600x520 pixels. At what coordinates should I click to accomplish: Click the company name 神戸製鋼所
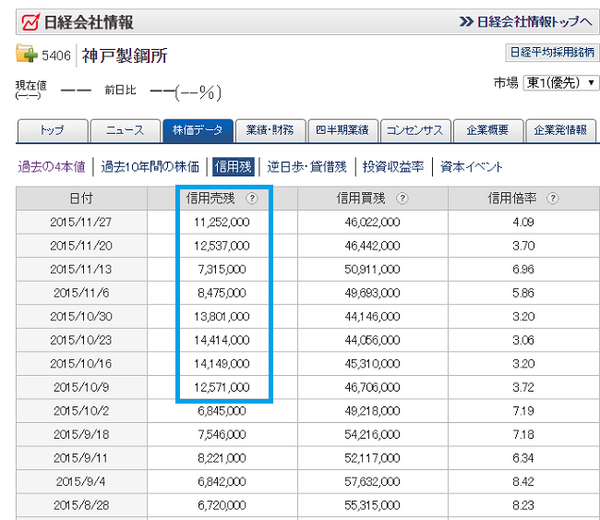coord(124,56)
